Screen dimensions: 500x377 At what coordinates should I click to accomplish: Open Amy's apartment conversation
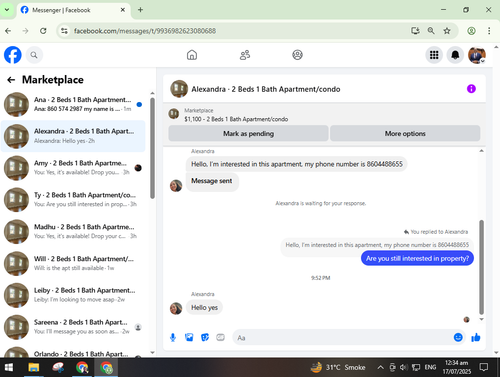tap(73, 168)
